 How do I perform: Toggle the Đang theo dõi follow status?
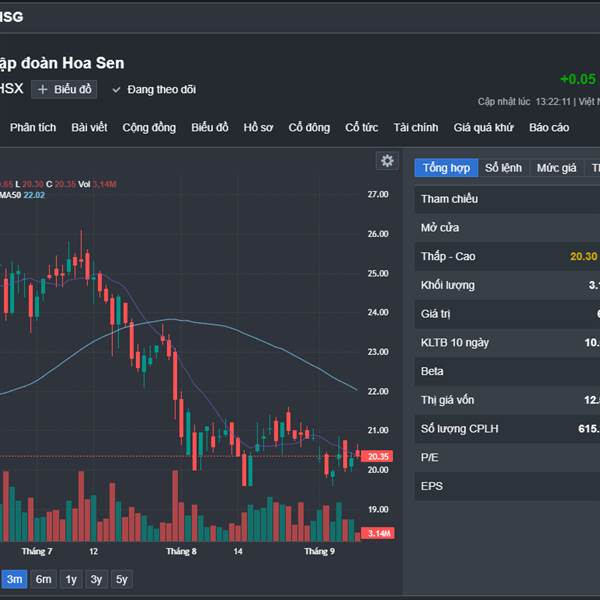click(154, 90)
